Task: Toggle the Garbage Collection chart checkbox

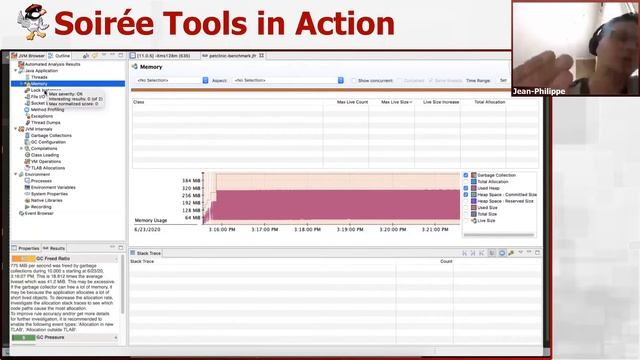Action: [x=466, y=175]
